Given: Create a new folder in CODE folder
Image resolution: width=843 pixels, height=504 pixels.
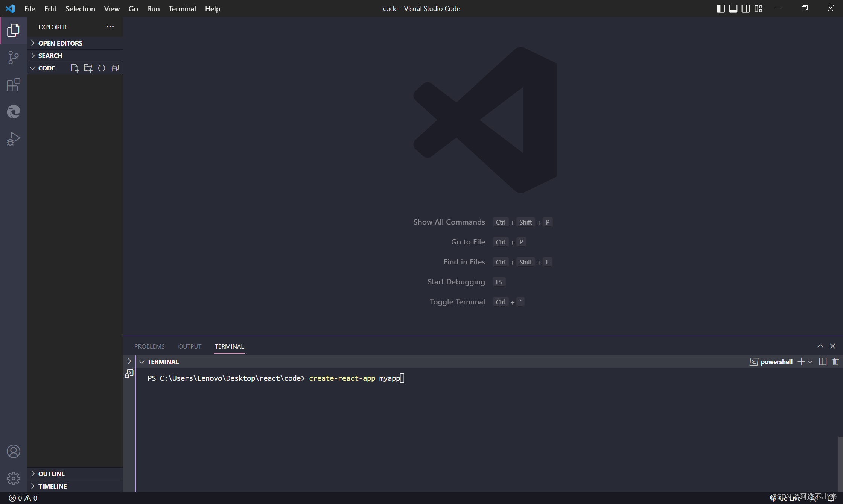Looking at the screenshot, I should coord(88,68).
